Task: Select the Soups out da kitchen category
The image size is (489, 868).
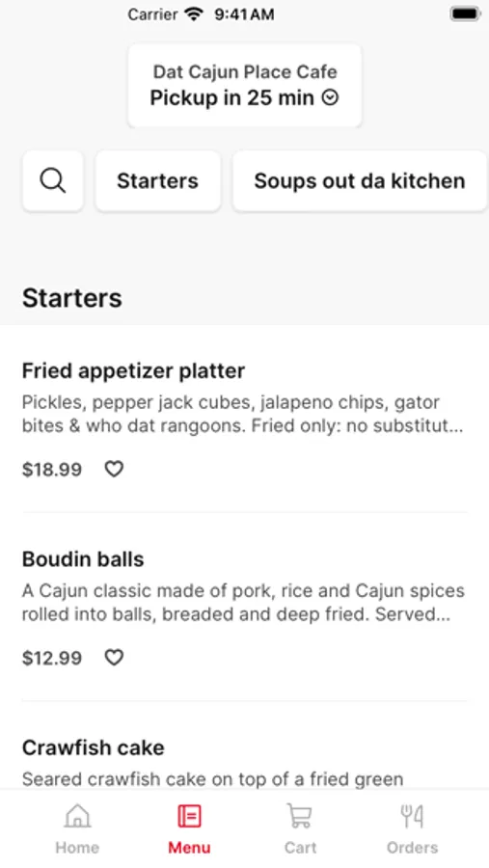Action: tap(360, 181)
